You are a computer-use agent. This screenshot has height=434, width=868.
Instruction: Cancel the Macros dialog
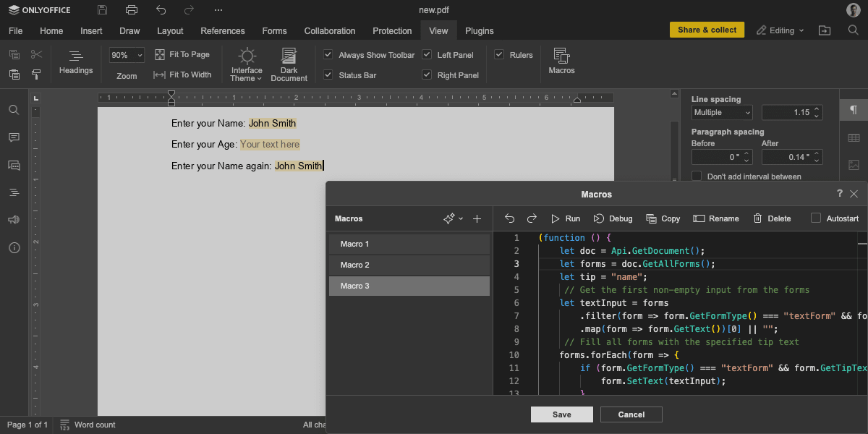click(631, 414)
